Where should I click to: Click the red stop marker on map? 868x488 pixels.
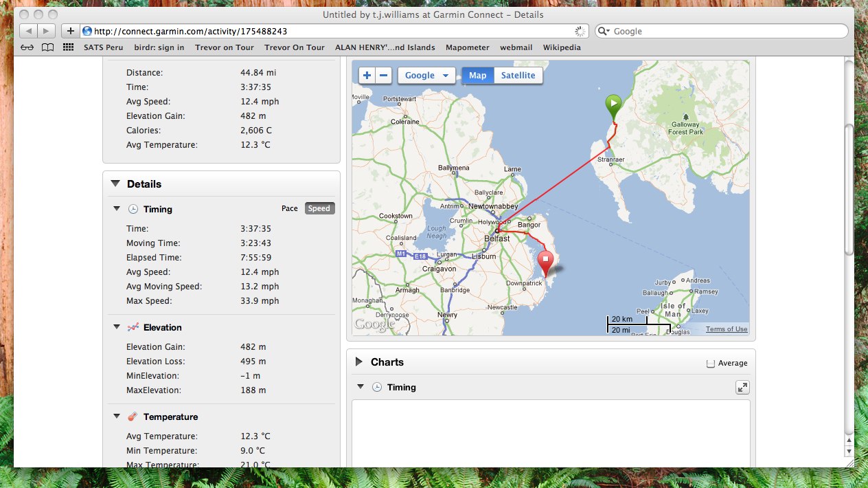(x=545, y=263)
